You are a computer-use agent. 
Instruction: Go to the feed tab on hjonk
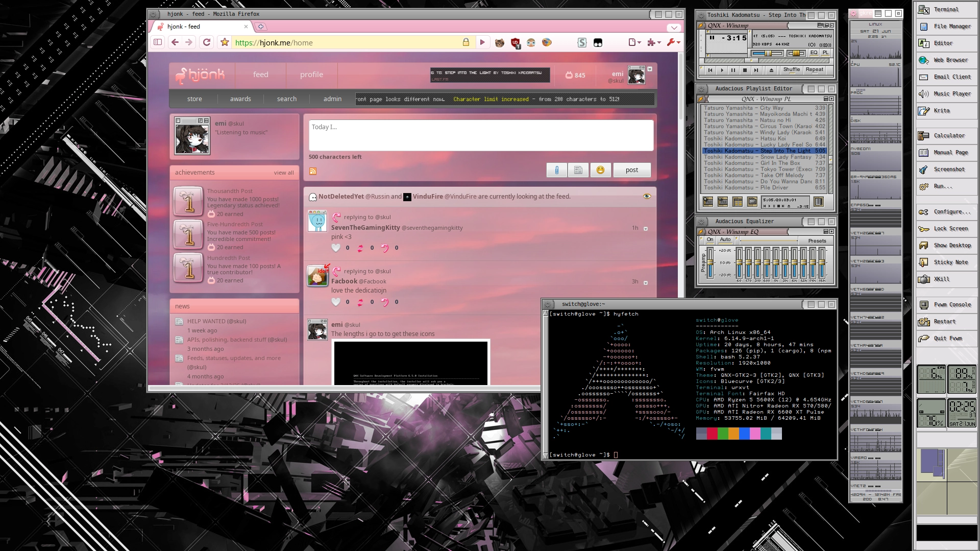260,75
